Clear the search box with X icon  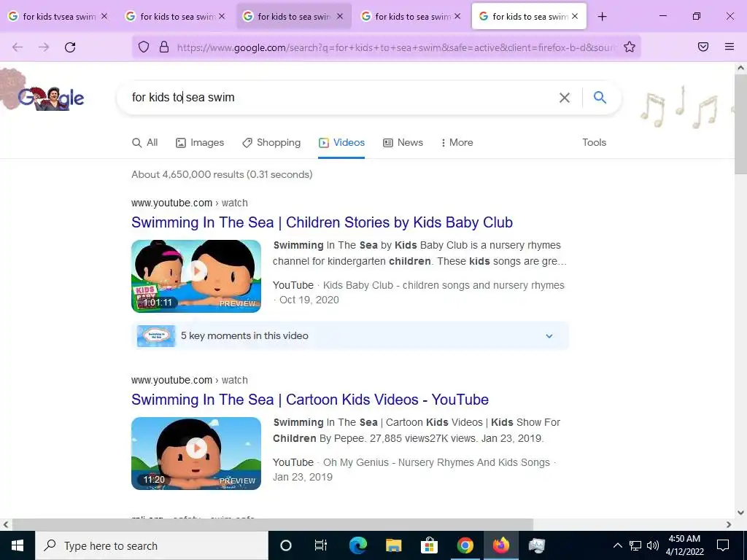click(x=565, y=98)
